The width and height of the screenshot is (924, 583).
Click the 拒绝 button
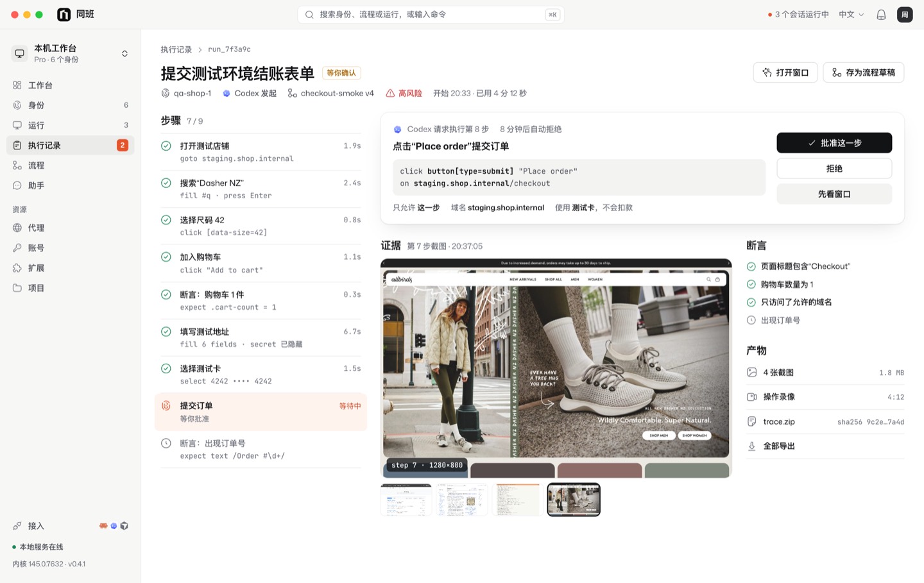tap(834, 169)
